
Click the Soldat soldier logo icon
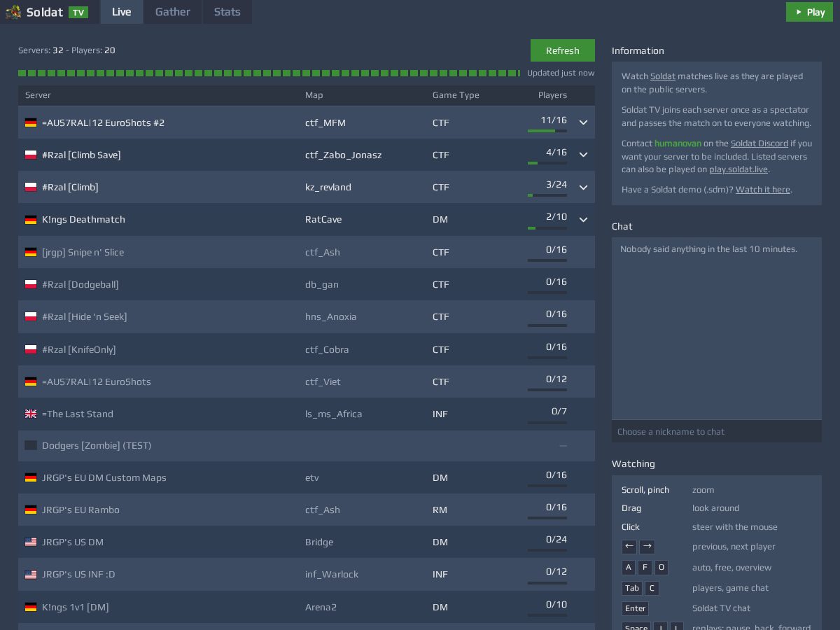pos(13,12)
